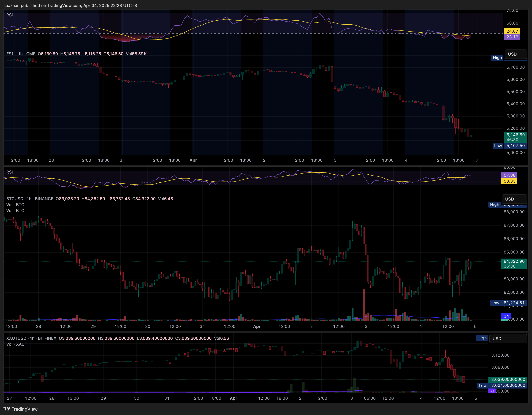The width and height of the screenshot is (532, 415).
Task: Click the 30 date on BTCUSD time axis
Action: (148, 326)
